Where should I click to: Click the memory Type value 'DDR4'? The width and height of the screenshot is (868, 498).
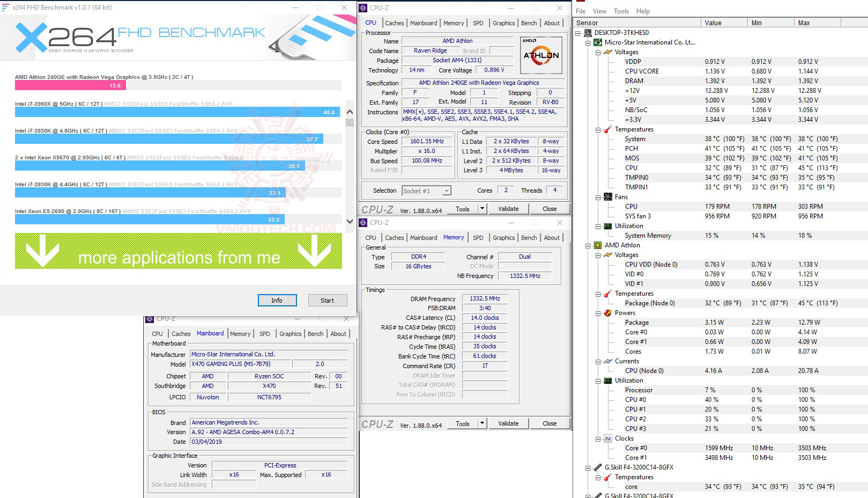point(418,257)
